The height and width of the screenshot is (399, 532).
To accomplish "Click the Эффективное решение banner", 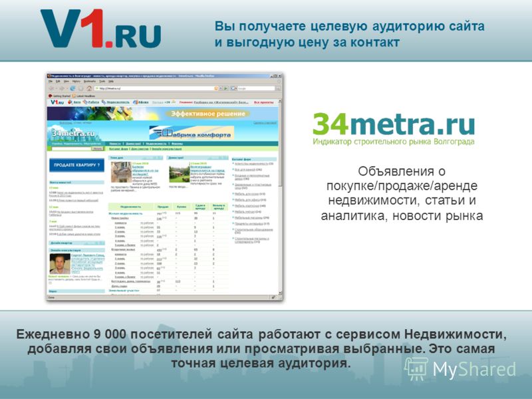I will (x=163, y=114).
